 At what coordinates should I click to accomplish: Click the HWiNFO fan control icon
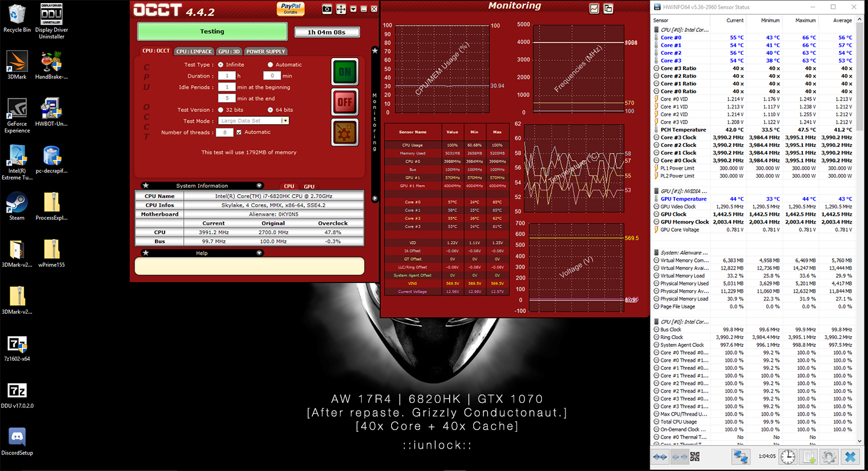(x=695, y=457)
